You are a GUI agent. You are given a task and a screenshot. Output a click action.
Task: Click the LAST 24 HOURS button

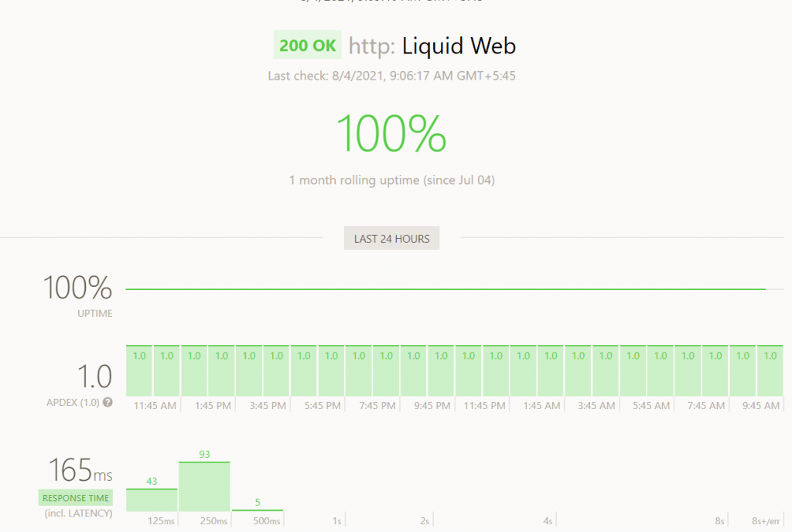391,238
